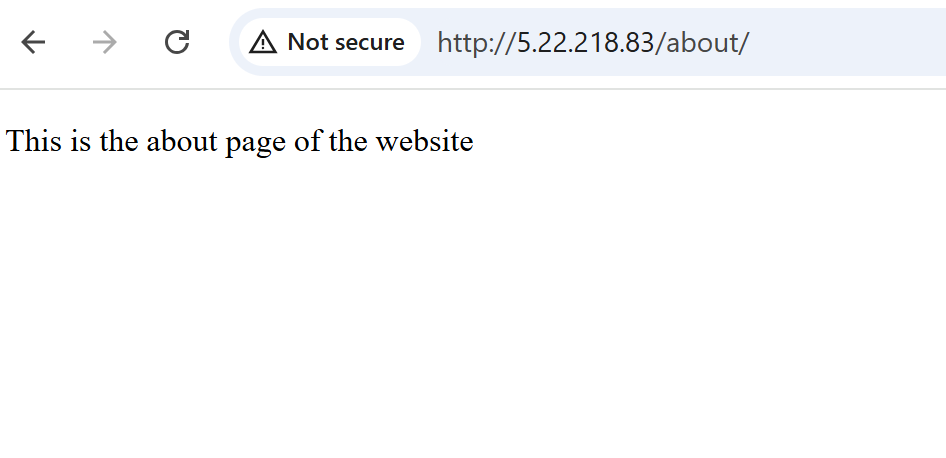The height and width of the screenshot is (458, 946).
Task: Click the /about/ path in the URL
Action: (x=702, y=42)
